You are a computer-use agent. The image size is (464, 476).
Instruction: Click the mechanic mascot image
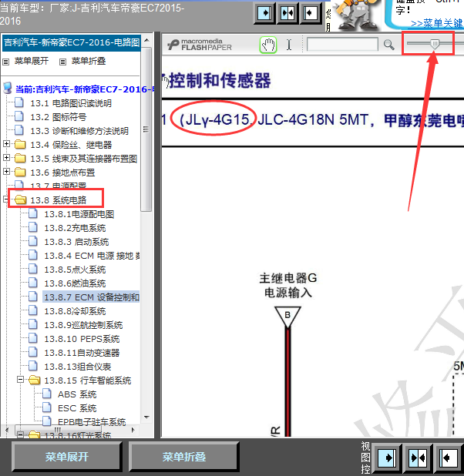pyautogui.click(x=355, y=15)
